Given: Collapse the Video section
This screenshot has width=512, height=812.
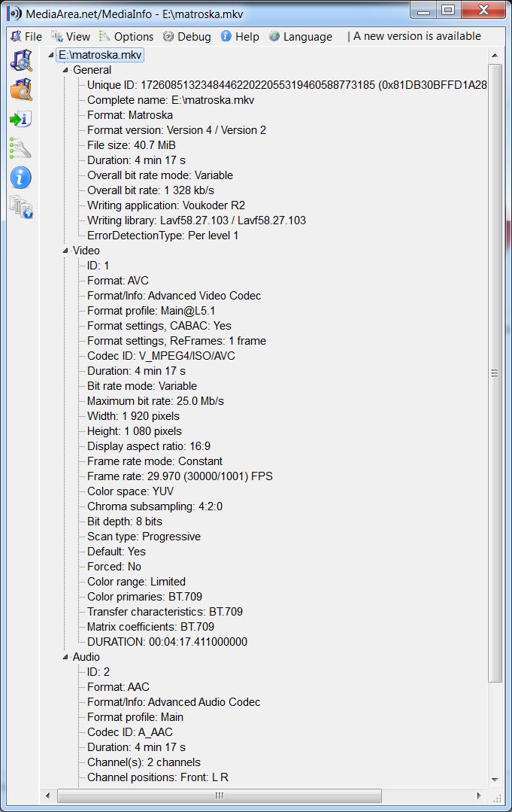Looking at the screenshot, I should (65, 251).
